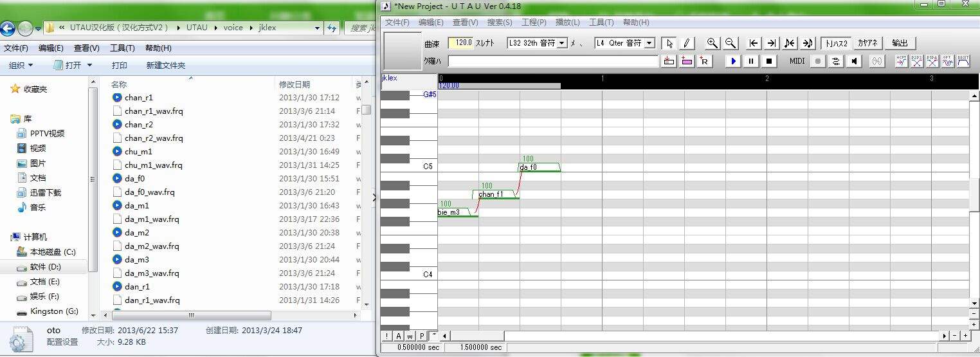The image size is (980, 357).
Task: Toggle the '!' button at piano roll bottom
Action: (x=386, y=336)
